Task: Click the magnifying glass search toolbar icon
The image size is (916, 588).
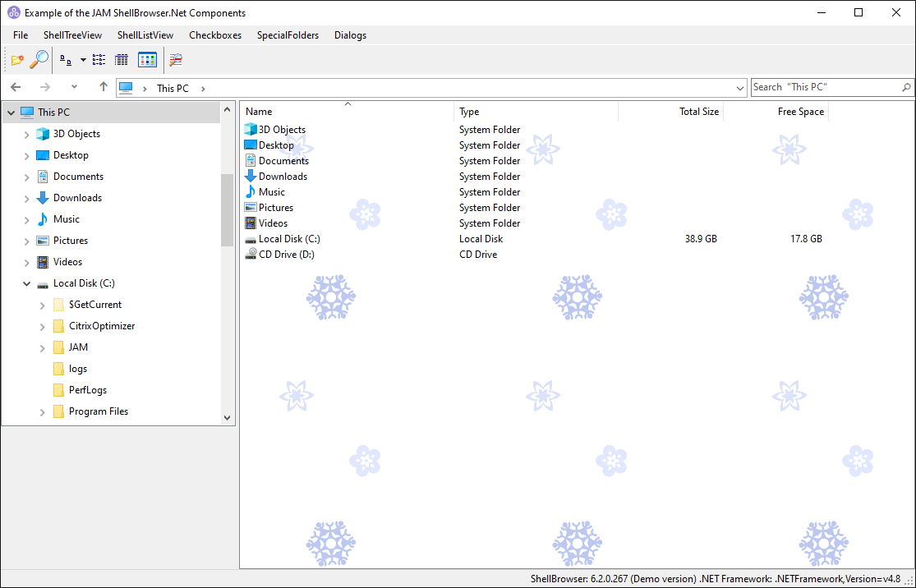Action: pyautogui.click(x=39, y=60)
